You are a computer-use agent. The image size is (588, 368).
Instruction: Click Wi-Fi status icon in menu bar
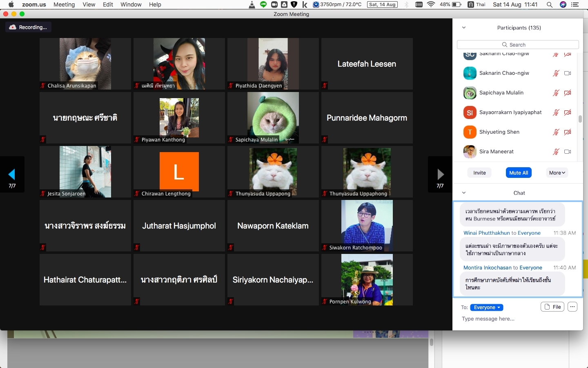click(431, 4)
